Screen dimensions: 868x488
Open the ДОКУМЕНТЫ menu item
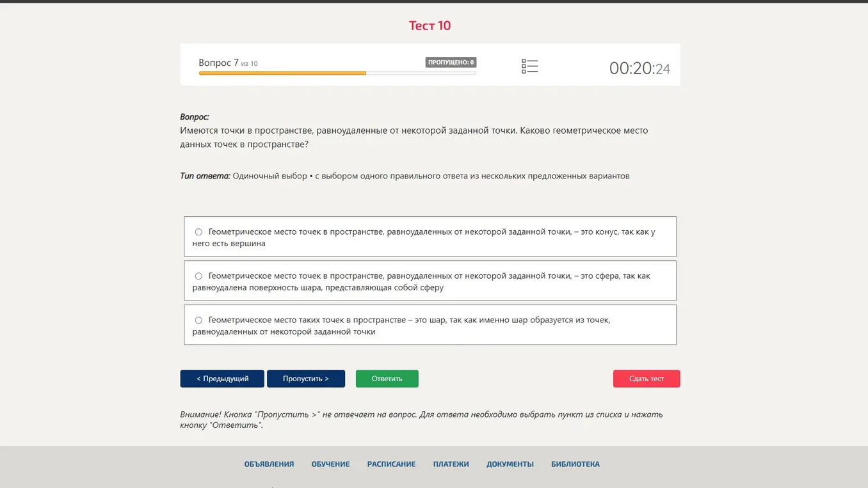(510, 464)
